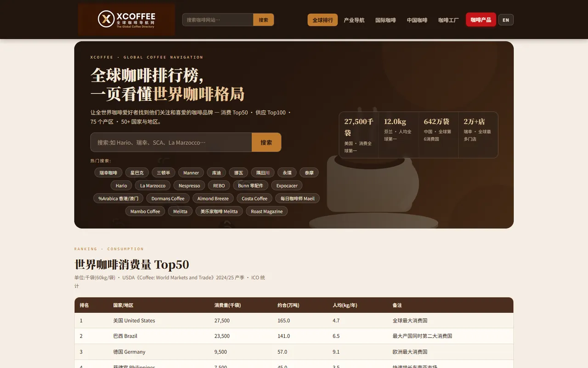The height and width of the screenshot is (368, 588).
Task: Choose the Manner search tag
Action: point(191,172)
